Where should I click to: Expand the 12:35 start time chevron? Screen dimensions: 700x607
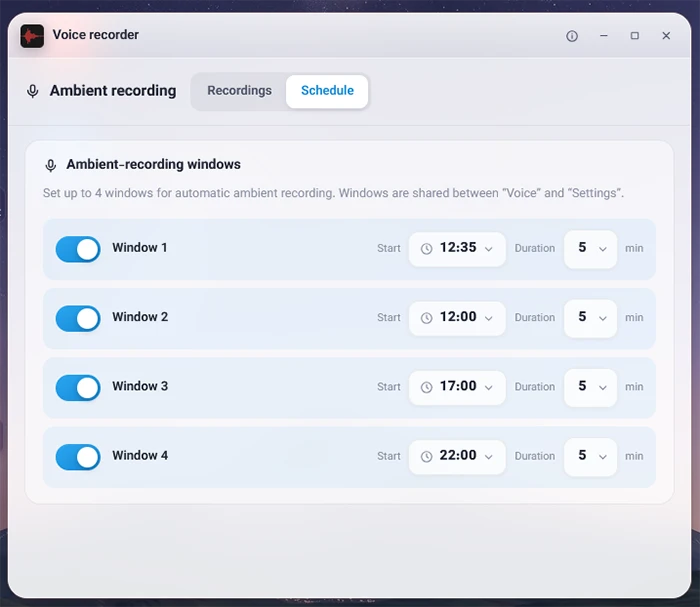489,249
